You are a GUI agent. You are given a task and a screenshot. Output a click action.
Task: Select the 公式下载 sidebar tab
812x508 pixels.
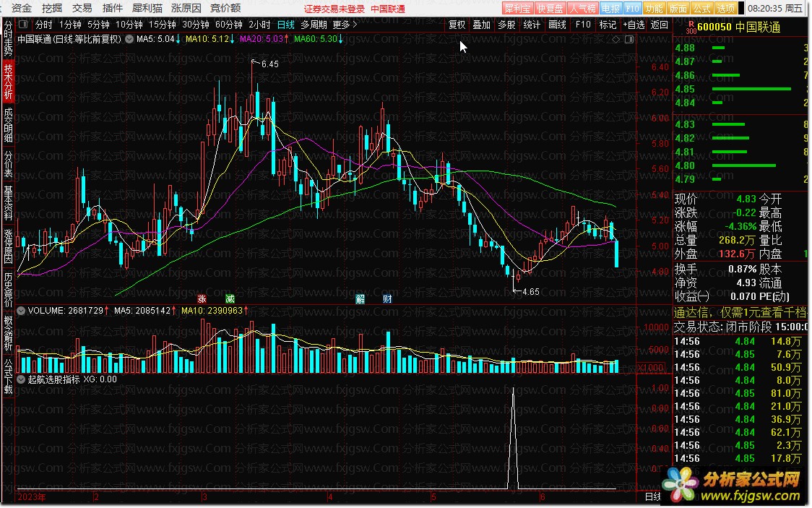tap(8, 376)
